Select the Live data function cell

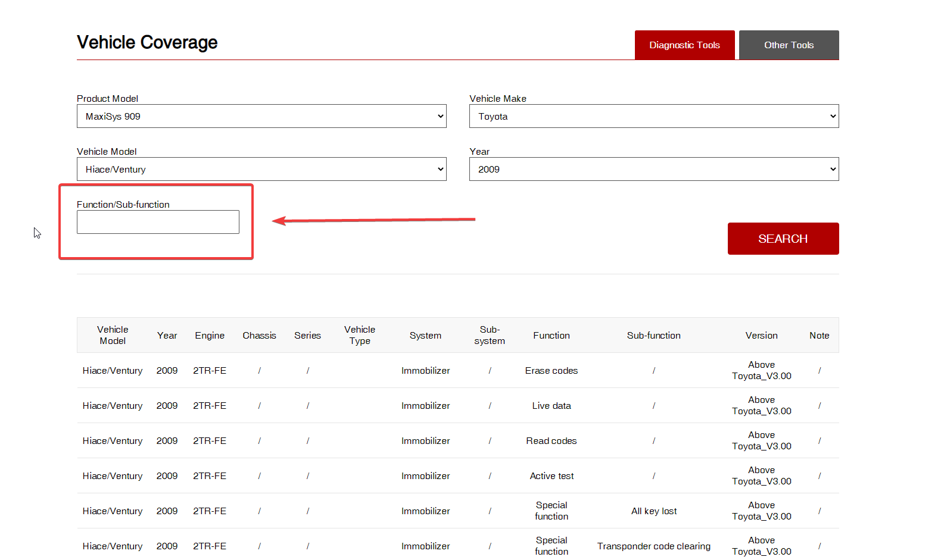[551, 406]
